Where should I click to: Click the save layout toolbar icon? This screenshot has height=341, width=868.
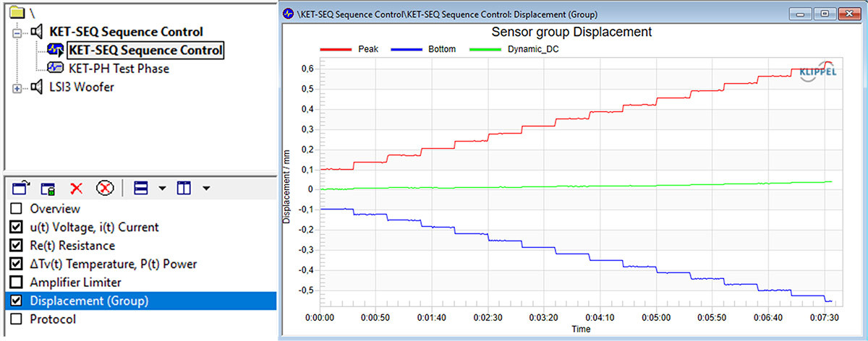pos(48,189)
